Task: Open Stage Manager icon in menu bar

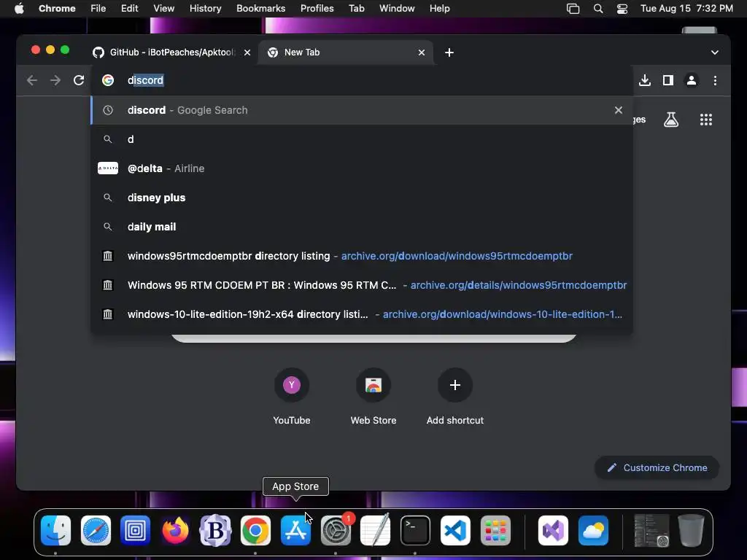Action: (573, 9)
